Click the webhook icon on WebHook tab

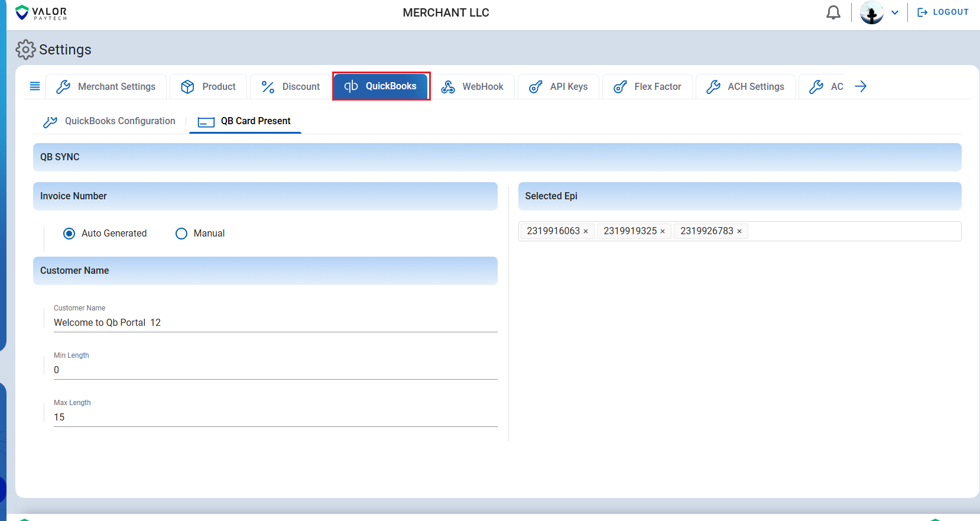[448, 87]
